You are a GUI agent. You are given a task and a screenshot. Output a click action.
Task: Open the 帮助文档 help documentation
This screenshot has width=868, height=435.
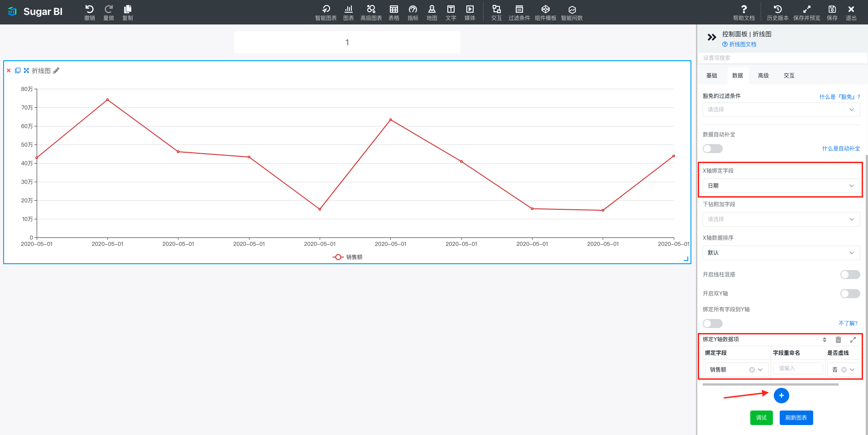click(x=744, y=12)
